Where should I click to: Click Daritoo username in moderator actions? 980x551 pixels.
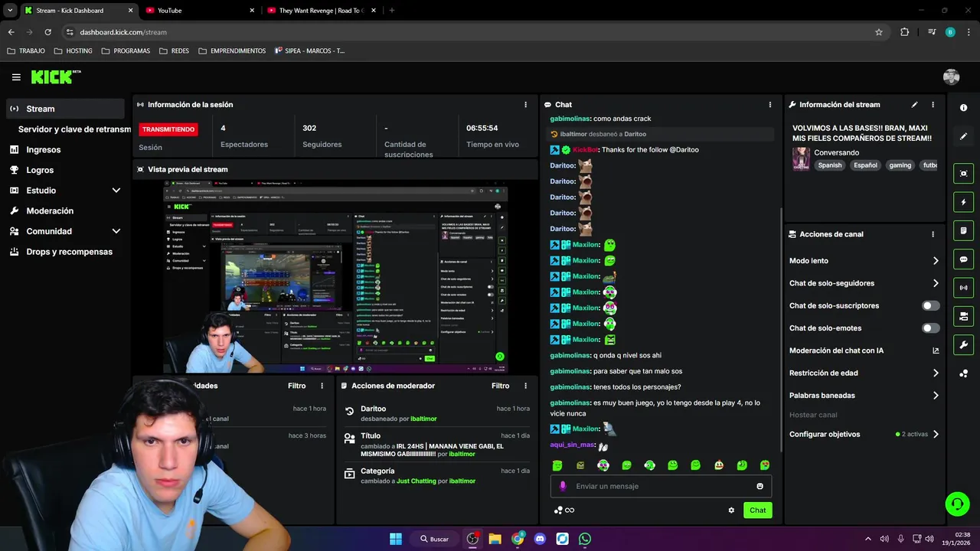[374, 409]
